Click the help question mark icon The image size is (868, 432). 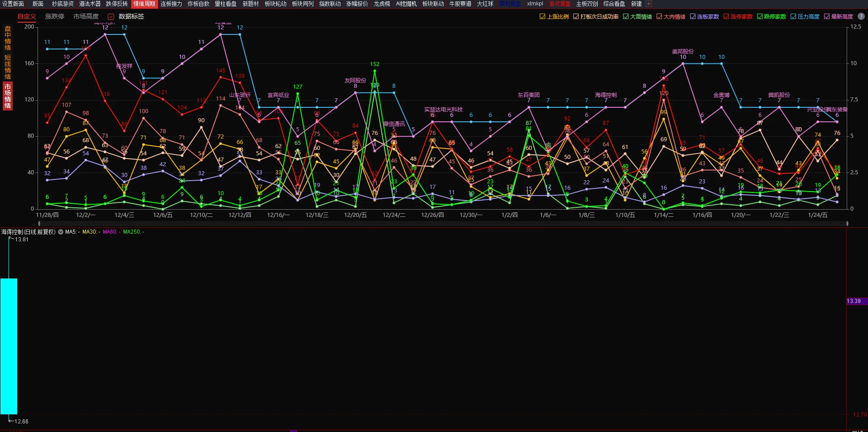[x=861, y=16]
